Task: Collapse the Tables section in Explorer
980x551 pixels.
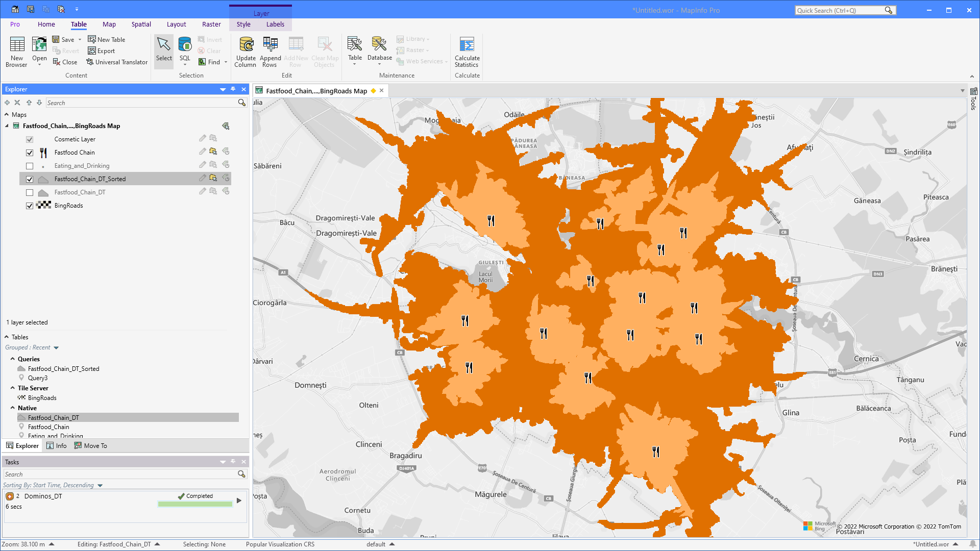Action: 6,337
